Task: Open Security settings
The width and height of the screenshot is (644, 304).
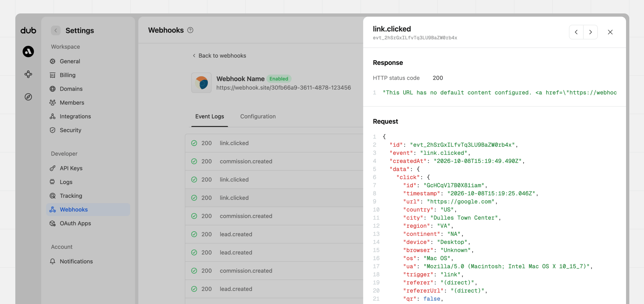Action: click(88, 130)
